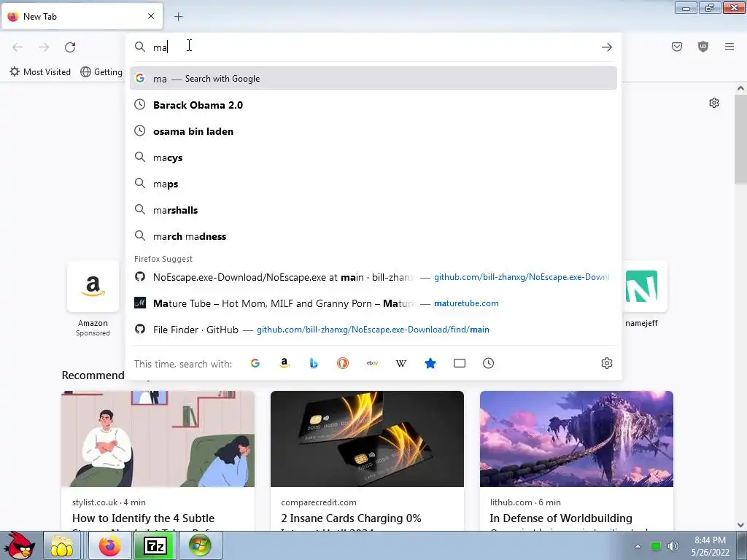
Task: Open 7-Zip from the taskbar
Action: pos(155,545)
